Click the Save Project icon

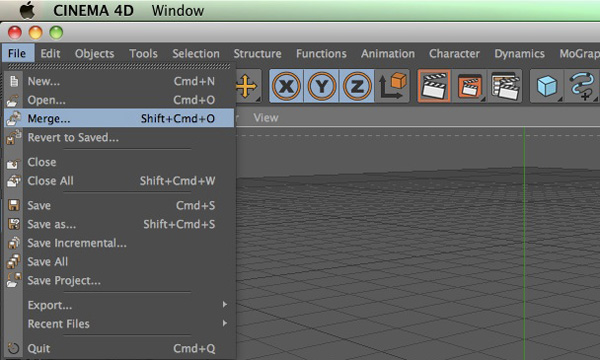click(x=14, y=280)
